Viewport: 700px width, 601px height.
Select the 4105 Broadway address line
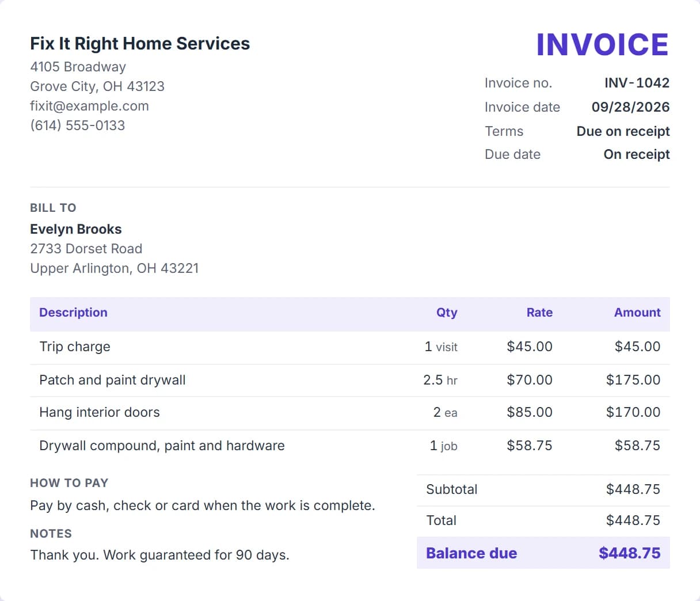click(78, 67)
